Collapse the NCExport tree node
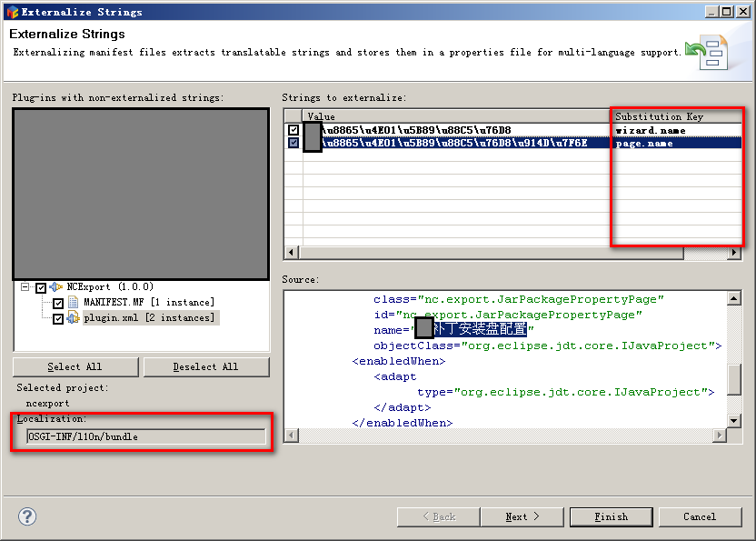 point(25,287)
